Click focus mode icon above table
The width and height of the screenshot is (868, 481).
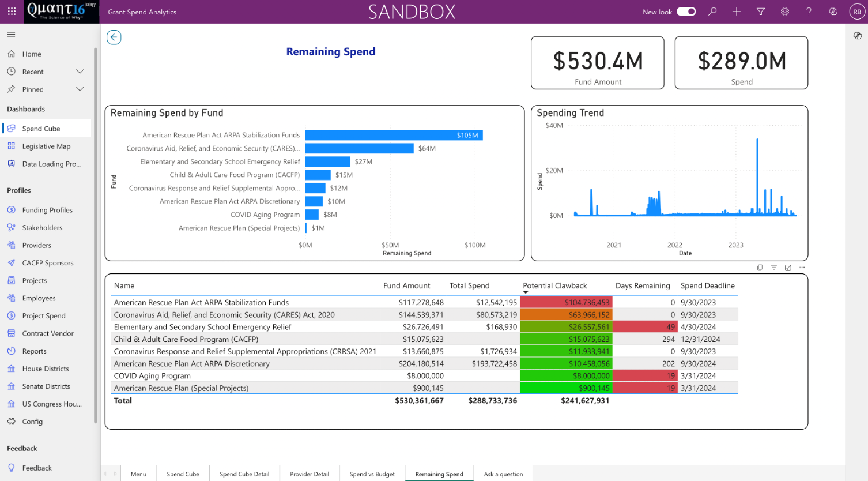click(788, 268)
